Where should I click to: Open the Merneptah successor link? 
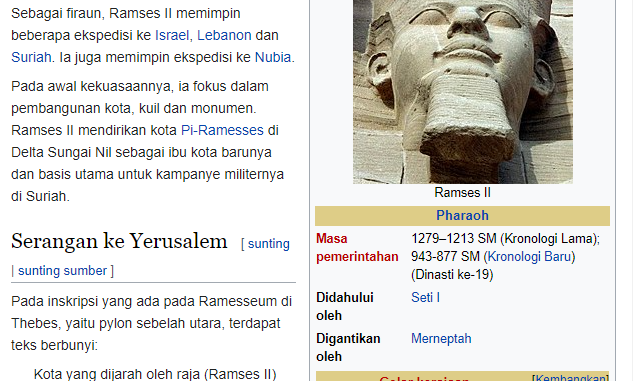441,338
